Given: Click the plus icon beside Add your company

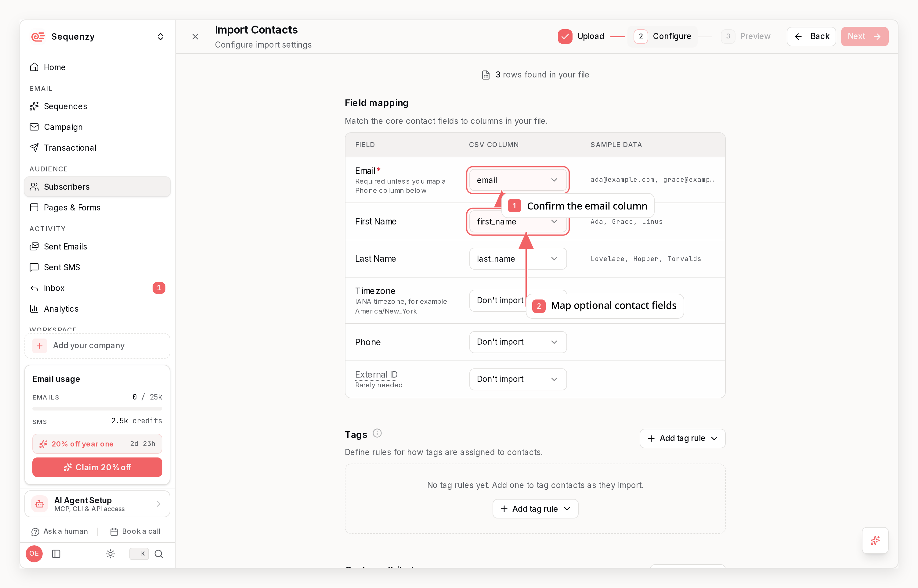Looking at the screenshot, I should click(40, 346).
